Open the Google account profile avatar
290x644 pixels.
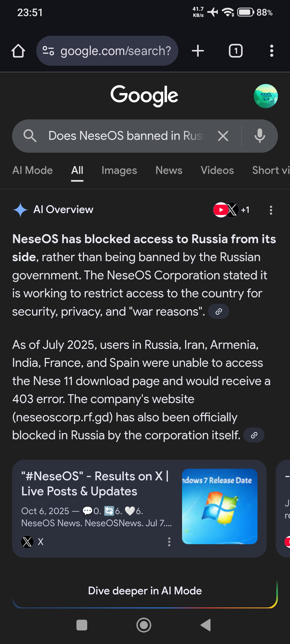[266, 96]
